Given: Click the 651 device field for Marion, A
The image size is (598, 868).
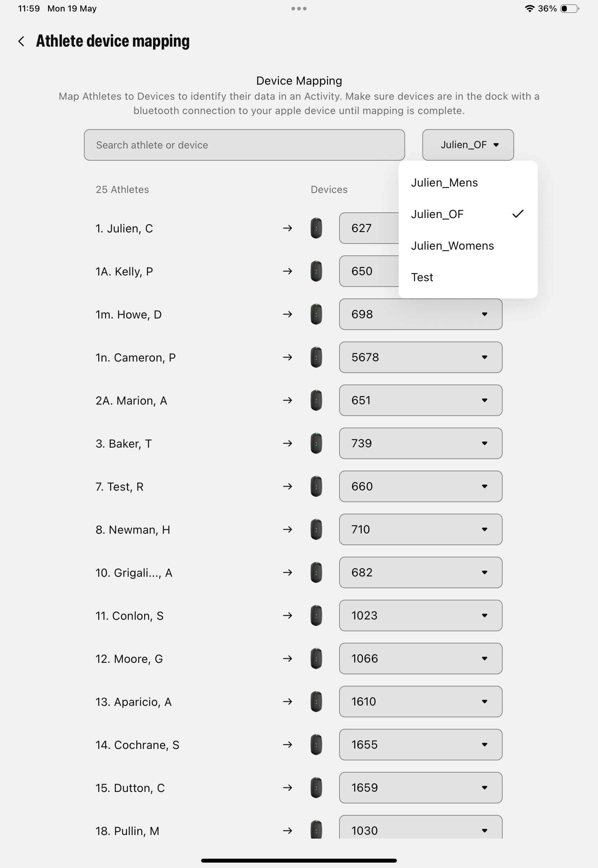Looking at the screenshot, I should [x=420, y=400].
